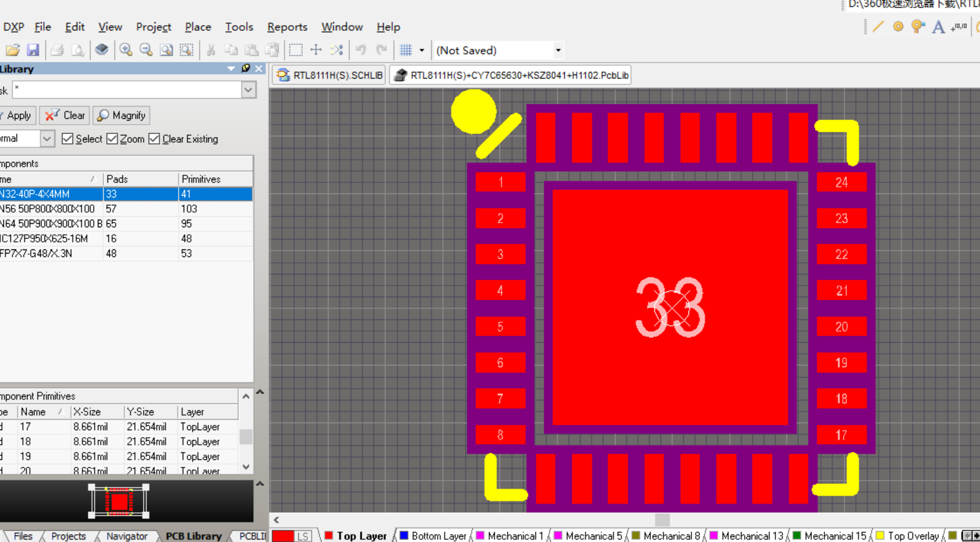Zoom in with the magnifier plus icon

(126, 50)
